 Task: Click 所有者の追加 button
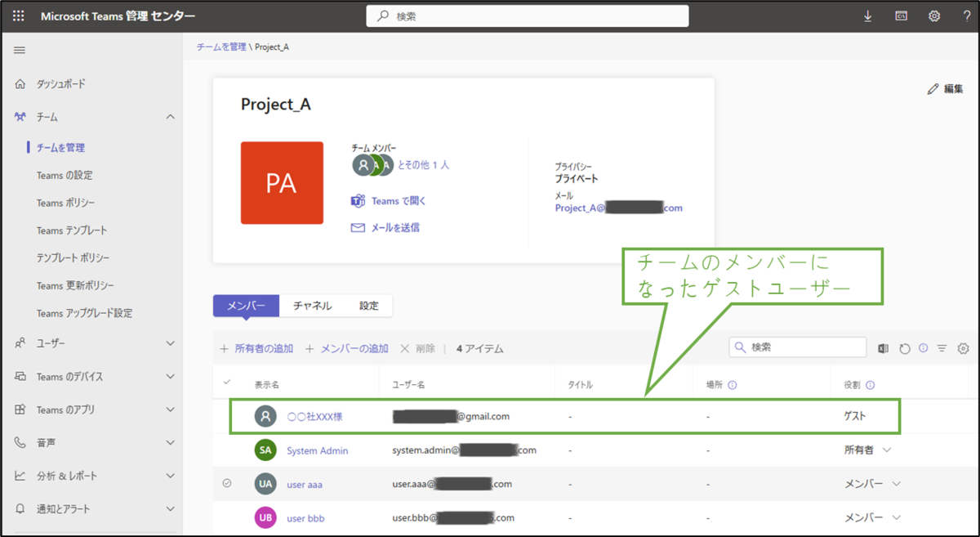256,349
